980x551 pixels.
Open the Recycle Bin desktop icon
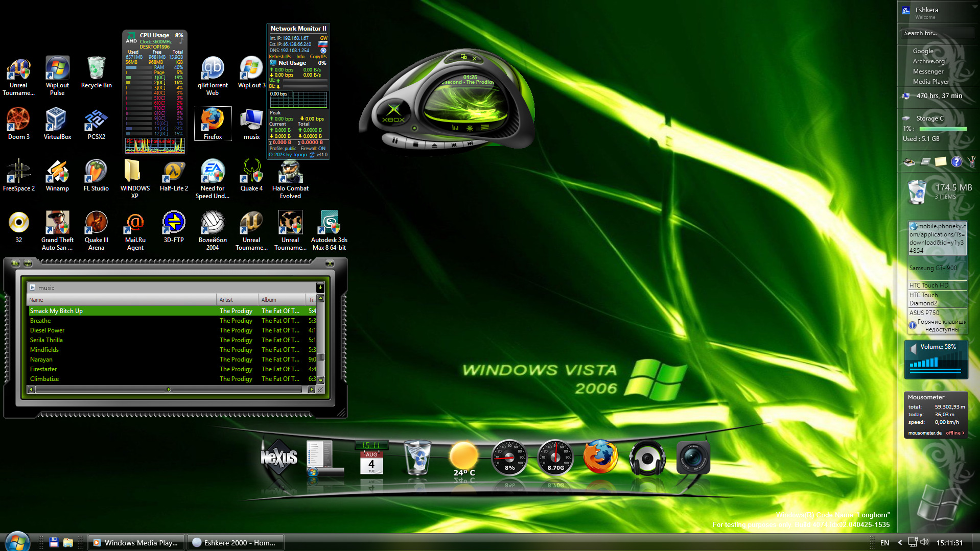[96, 72]
